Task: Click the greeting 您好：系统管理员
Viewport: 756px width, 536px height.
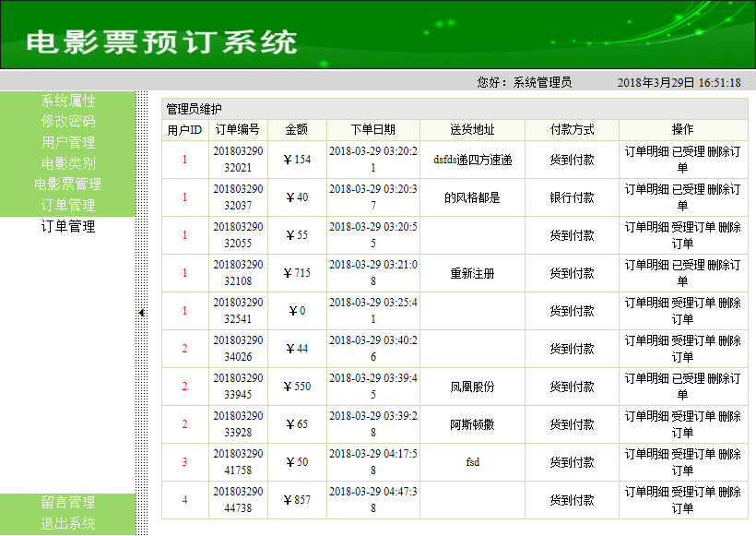Action: (524, 82)
